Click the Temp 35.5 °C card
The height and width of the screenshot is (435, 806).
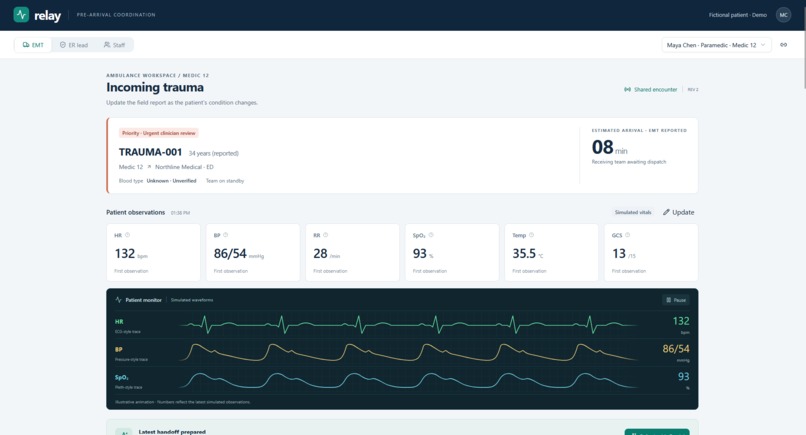pyautogui.click(x=552, y=252)
